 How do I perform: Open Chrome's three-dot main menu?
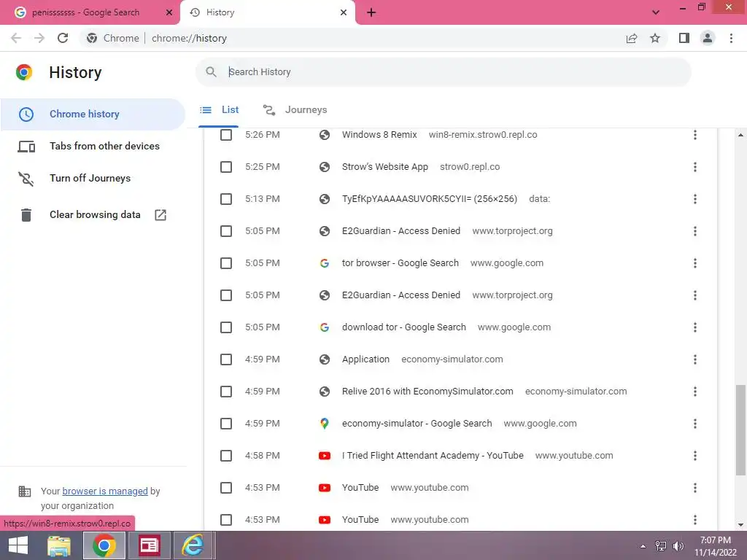click(x=731, y=38)
